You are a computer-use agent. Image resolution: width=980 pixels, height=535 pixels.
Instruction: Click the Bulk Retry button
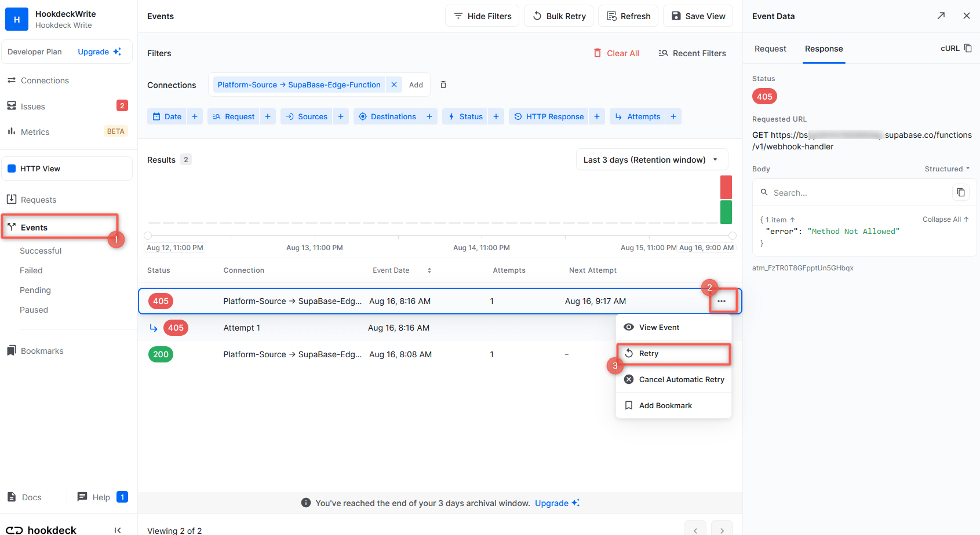[x=559, y=16]
